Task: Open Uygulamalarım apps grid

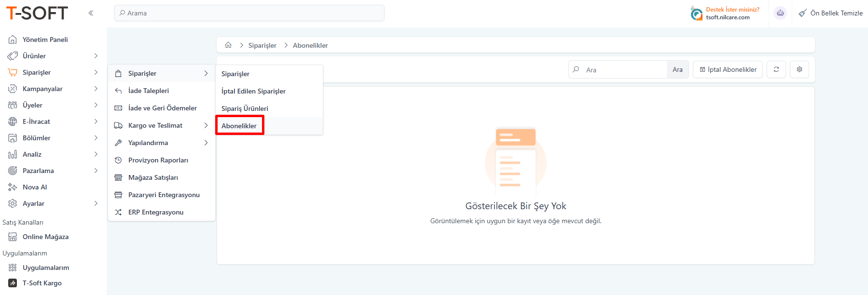Action: coord(45,268)
